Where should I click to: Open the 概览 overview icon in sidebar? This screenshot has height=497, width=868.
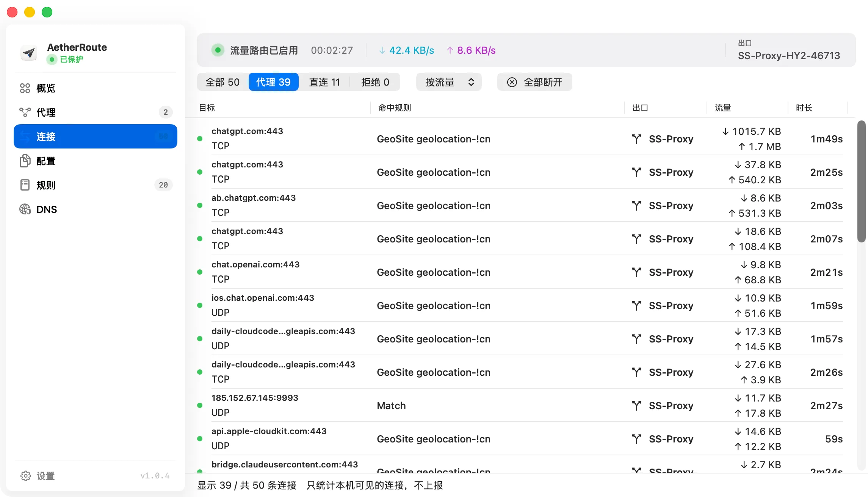coord(25,88)
